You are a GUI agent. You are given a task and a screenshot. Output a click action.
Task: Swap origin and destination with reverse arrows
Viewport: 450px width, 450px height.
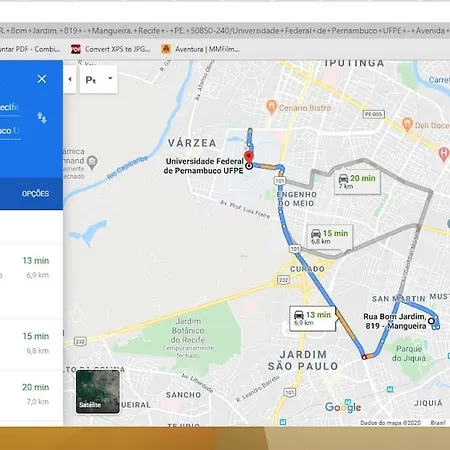(42, 118)
